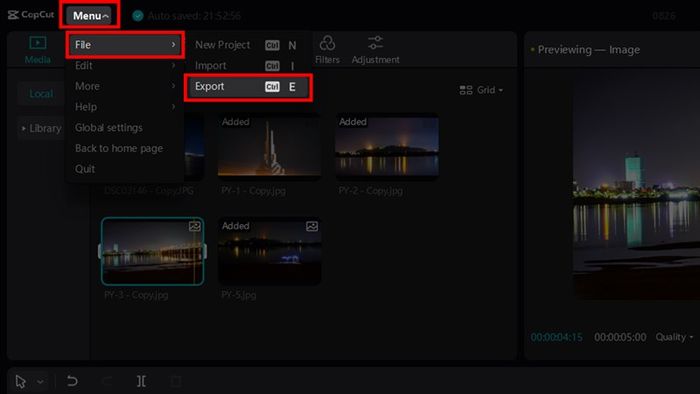Click the Local media button

pos(41,94)
